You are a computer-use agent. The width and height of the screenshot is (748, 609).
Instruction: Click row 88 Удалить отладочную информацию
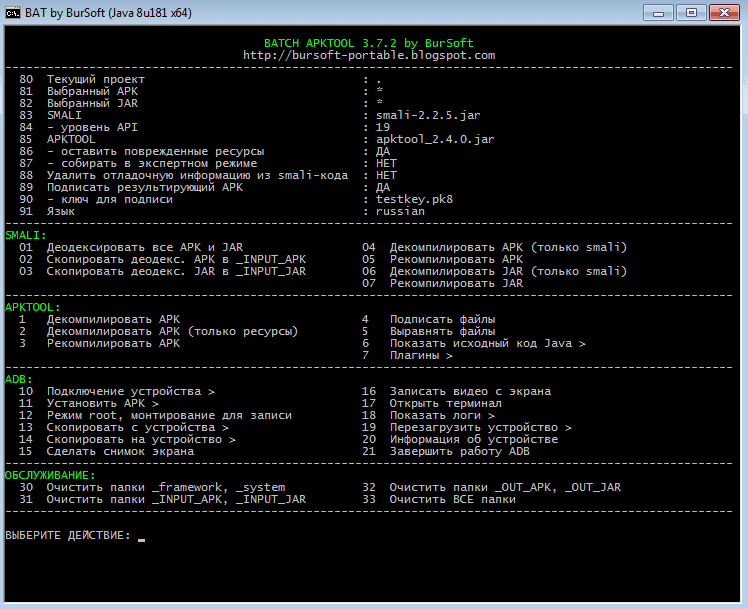point(208,175)
